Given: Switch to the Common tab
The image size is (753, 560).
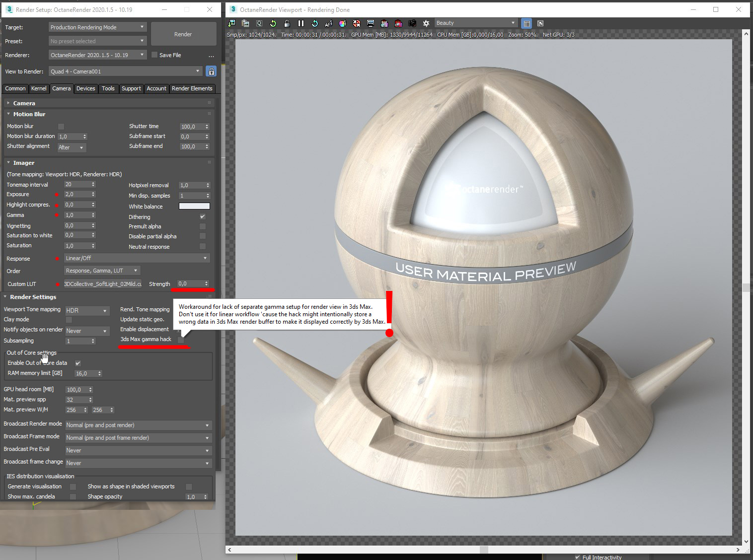Looking at the screenshot, I should [15, 89].
